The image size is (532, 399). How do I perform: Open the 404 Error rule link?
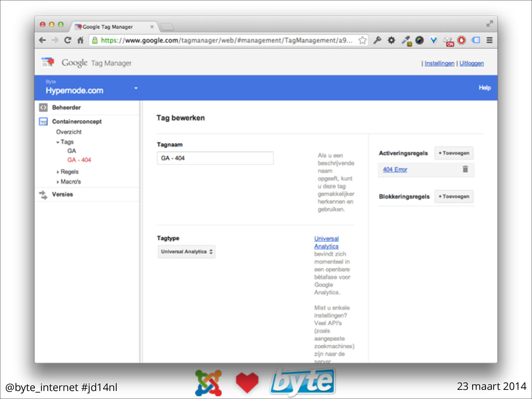click(x=395, y=170)
